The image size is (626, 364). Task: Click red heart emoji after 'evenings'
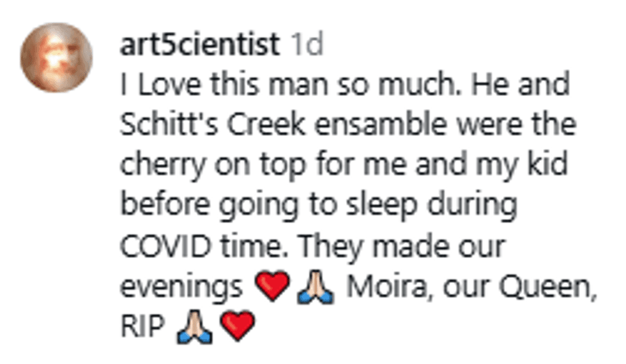(271, 288)
